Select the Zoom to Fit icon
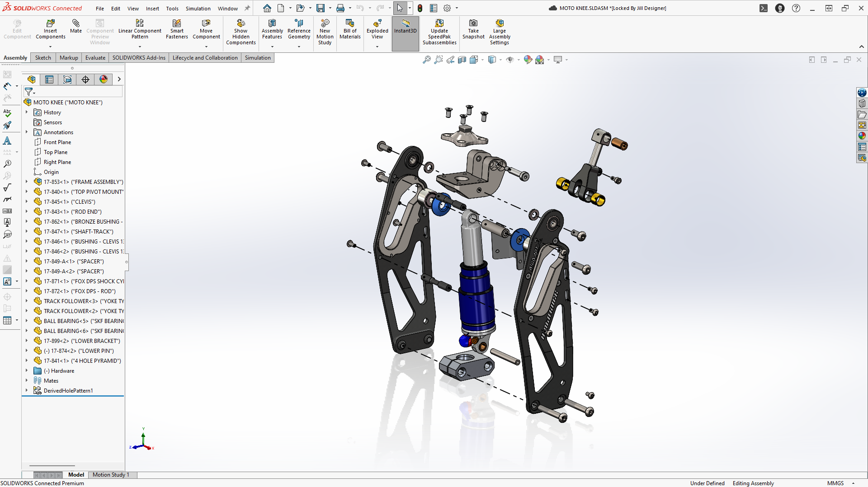868x487 pixels. [x=427, y=59]
